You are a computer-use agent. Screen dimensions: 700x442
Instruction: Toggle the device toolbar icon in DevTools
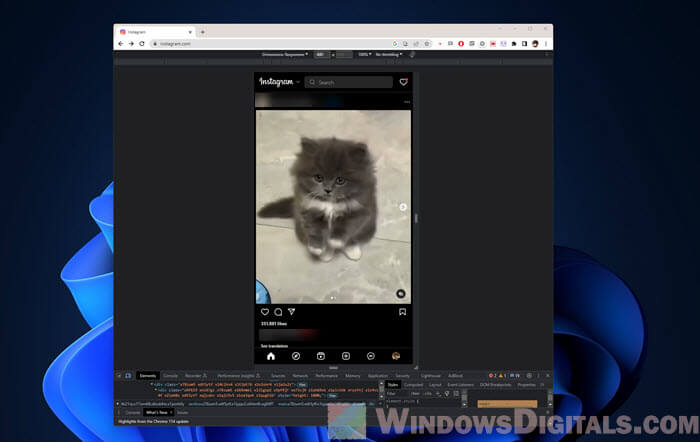(x=128, y=375)
